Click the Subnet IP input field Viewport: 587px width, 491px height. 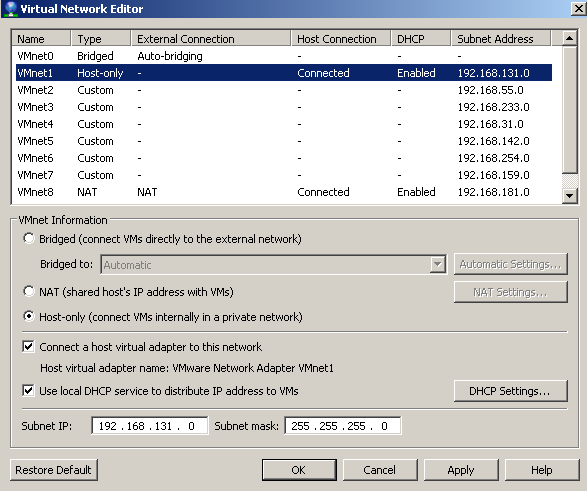coord(150,426)
